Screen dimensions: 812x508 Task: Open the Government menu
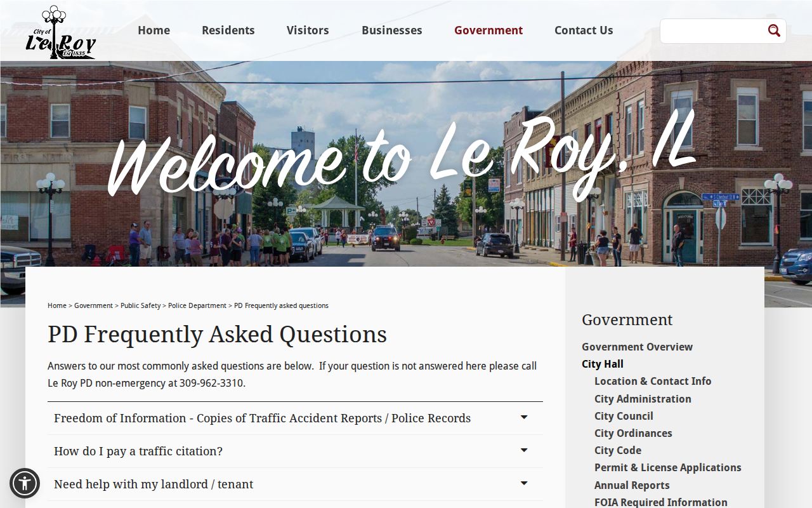[x=488, y=30]
